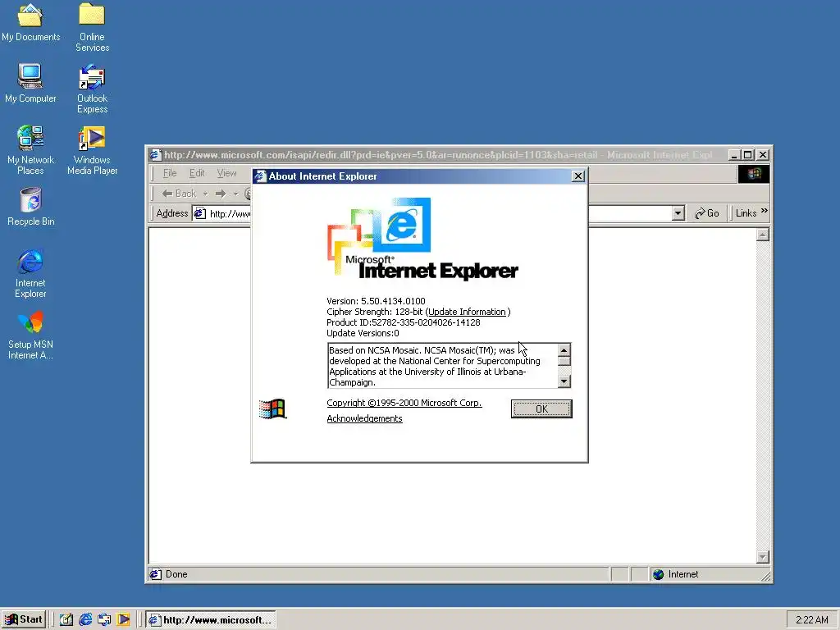Launch Internet Explorer from quick launch

pyautogui.click(x=85, y=619)
